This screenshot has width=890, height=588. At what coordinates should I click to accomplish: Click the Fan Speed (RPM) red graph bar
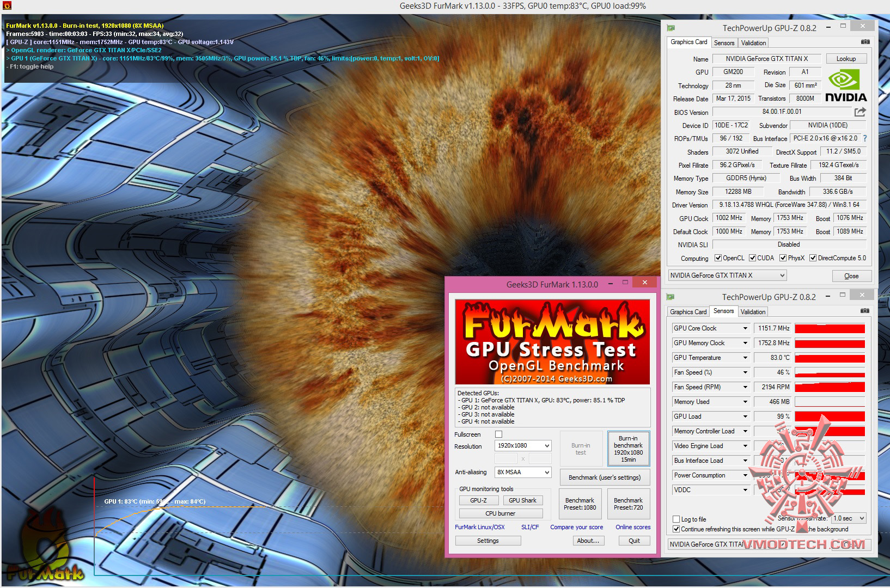[x=830, y=387]
